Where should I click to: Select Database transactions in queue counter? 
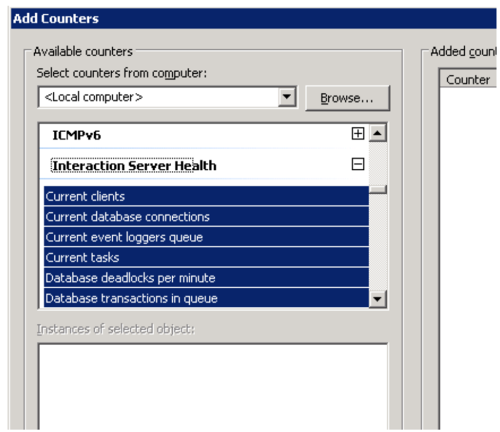click(x=206, y=298)
